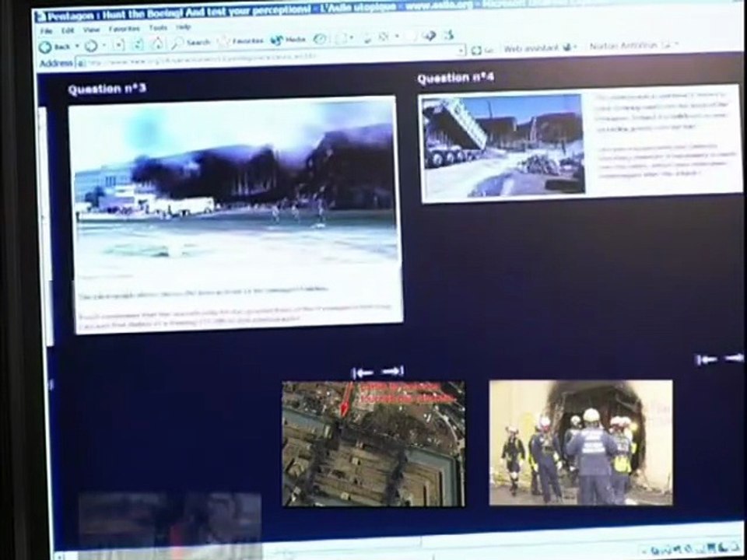Click right arrow above the aerial photo
The height and width of the screenshot is (560, 747).
[393, 371]
